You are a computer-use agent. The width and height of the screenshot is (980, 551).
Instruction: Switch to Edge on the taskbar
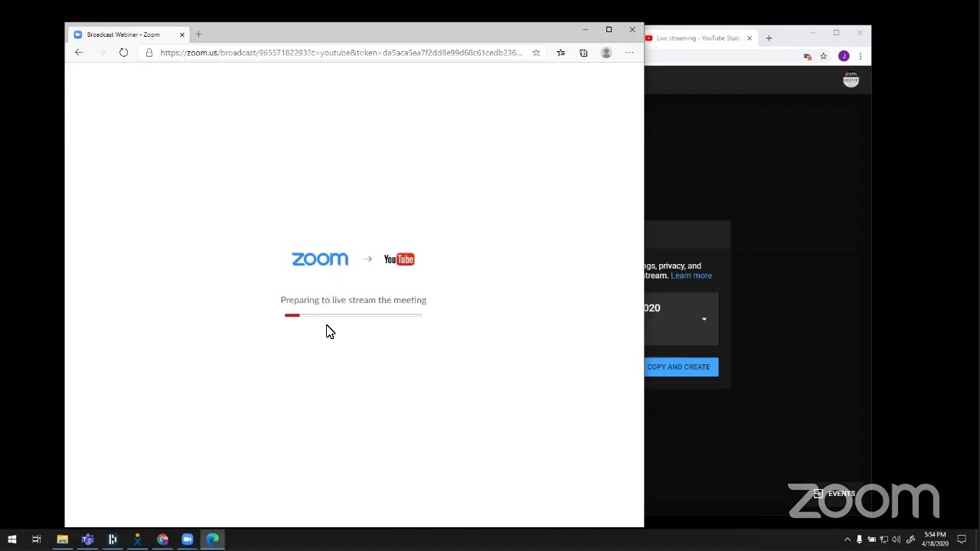pos(213,540)
